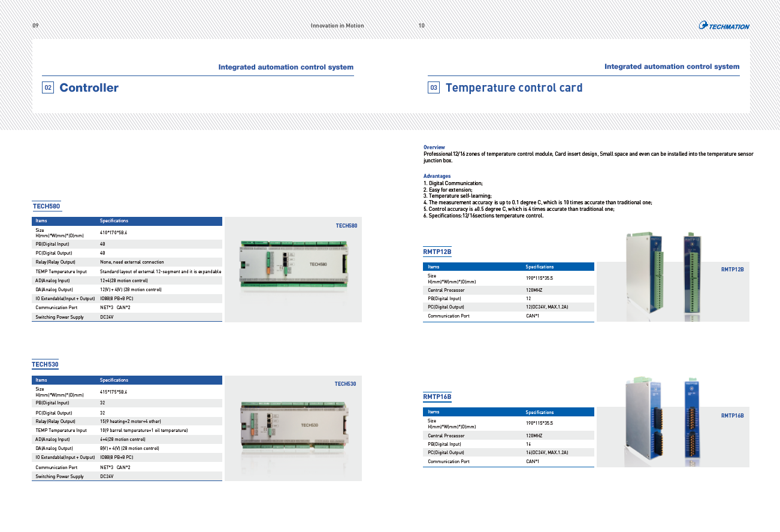Click 'Switching Power Supply' in TECH580 table
Image resolution: width=780 pixels, height=532 pixels.
(60, 317)
